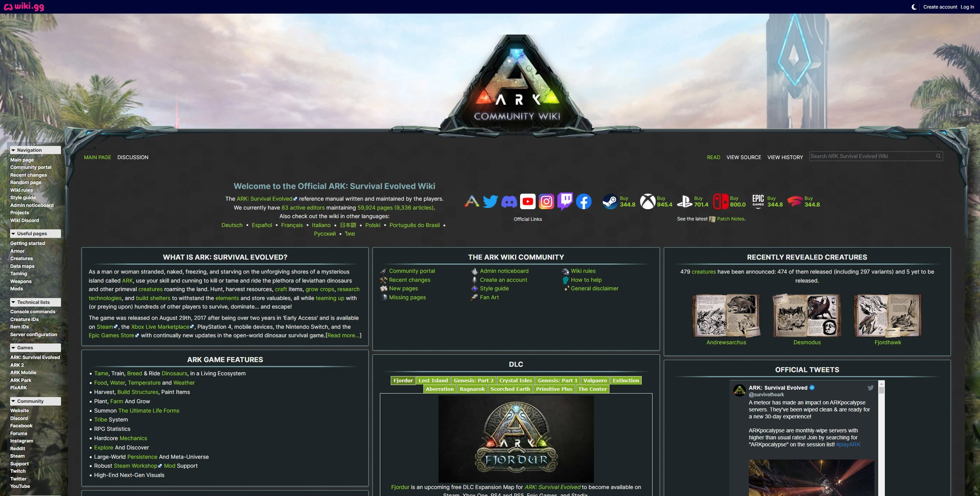The height and width of the screenshot is (496, 980).
Task: Collapse the Navigation sidebar section
Action: tap(35, 150)
